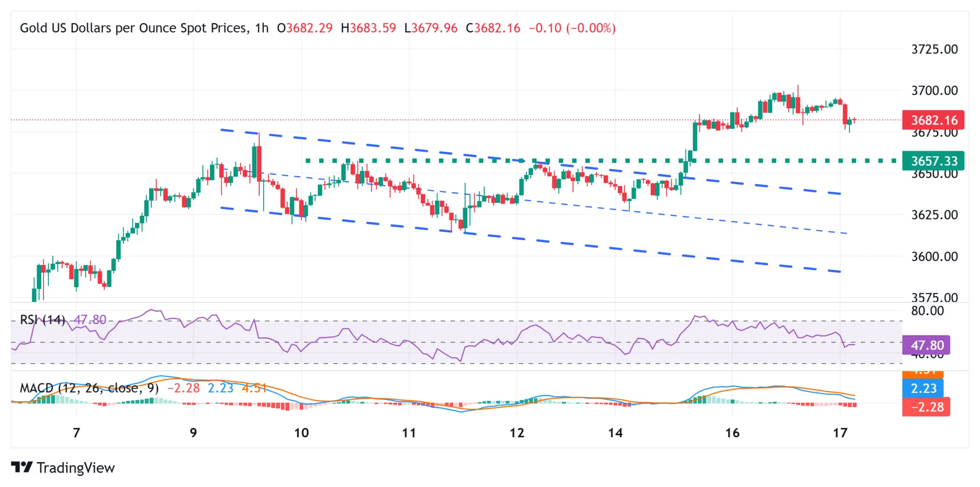
Task: Click the close value C3682.16 in the header
Action: 493,28
